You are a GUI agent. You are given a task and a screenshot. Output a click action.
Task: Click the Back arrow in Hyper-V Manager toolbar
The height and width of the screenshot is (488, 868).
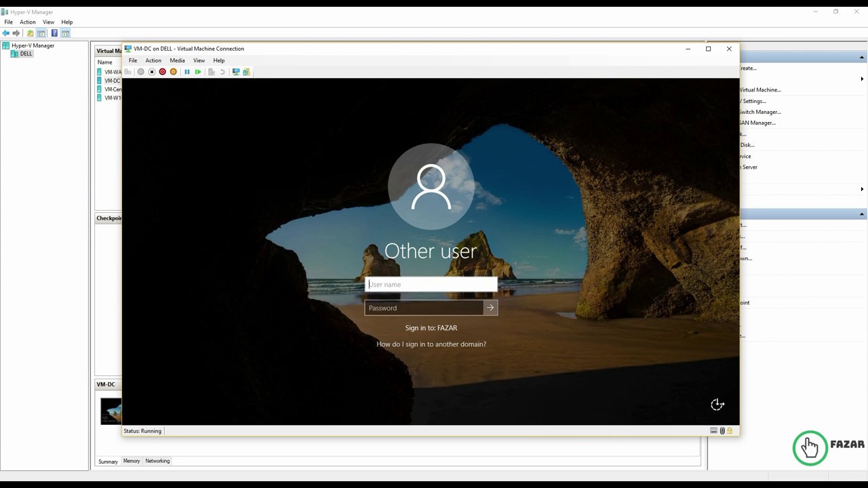6,33
